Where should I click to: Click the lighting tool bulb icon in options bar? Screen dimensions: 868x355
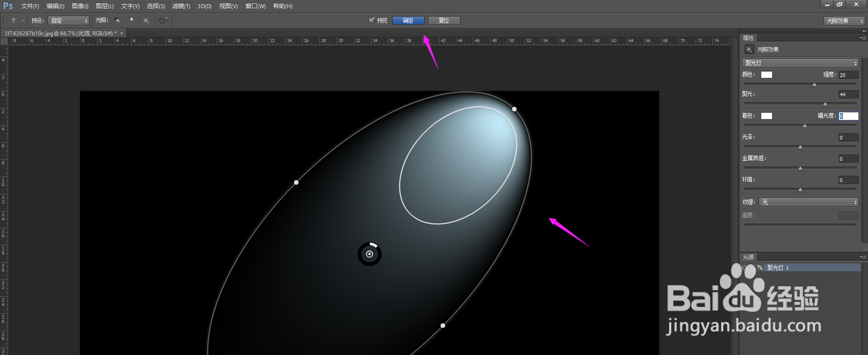(14, 20)
